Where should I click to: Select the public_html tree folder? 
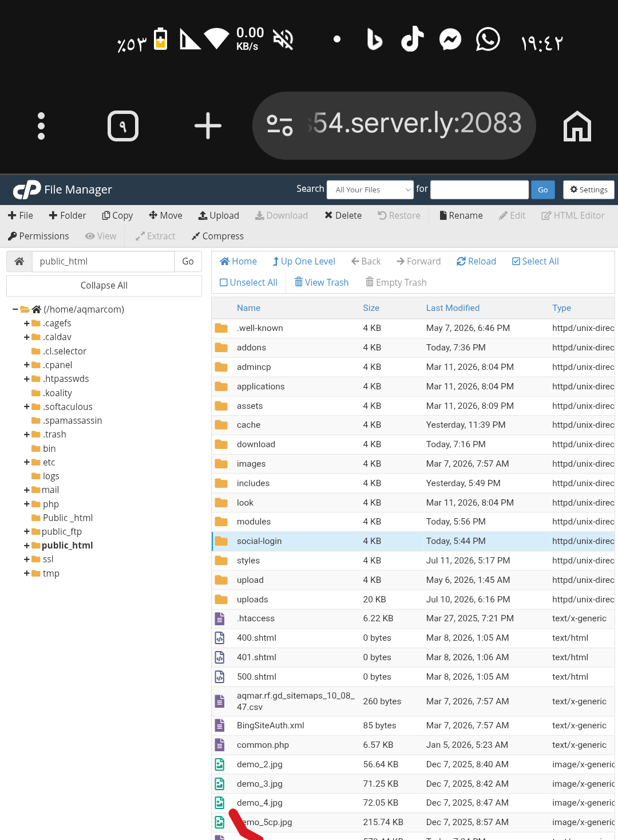point(67,546)
